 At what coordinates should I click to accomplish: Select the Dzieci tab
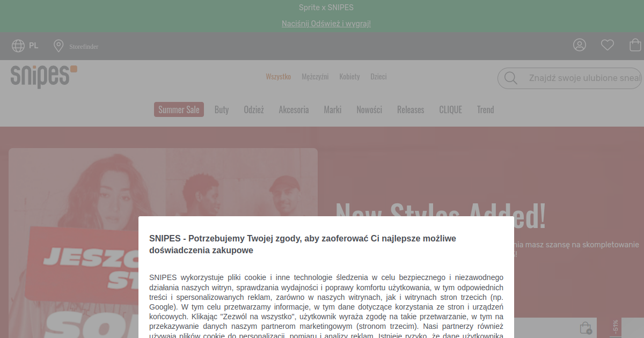click(x=378, y=77)
